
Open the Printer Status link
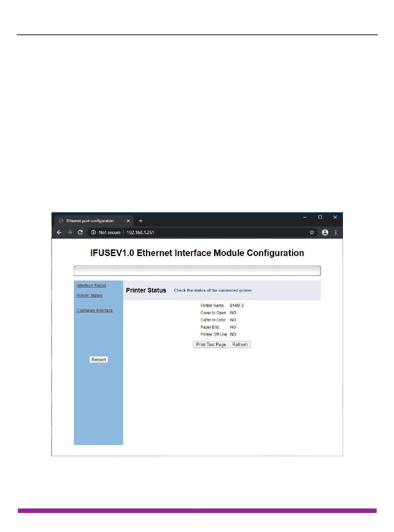pyautogui.click(x=90, y=295)
